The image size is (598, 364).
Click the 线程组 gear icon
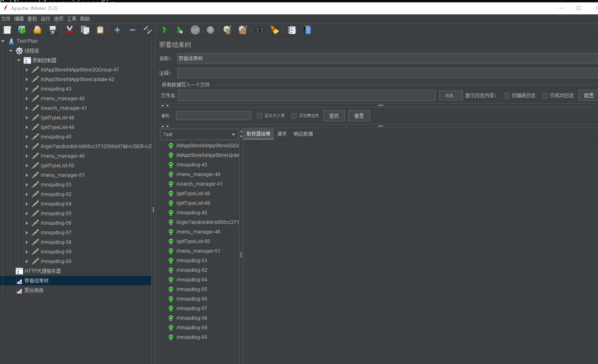[x=19, y=51]
